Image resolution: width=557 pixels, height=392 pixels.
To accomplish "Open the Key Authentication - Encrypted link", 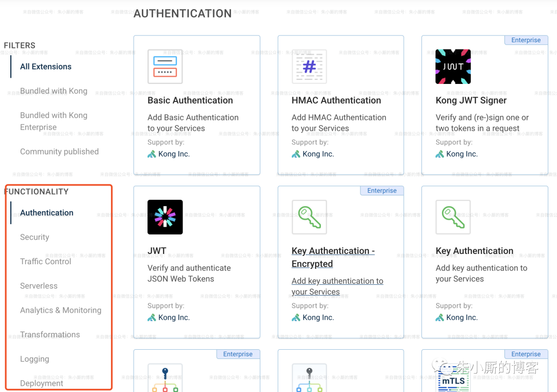I will pyautogui.click(x=333, y=257).
